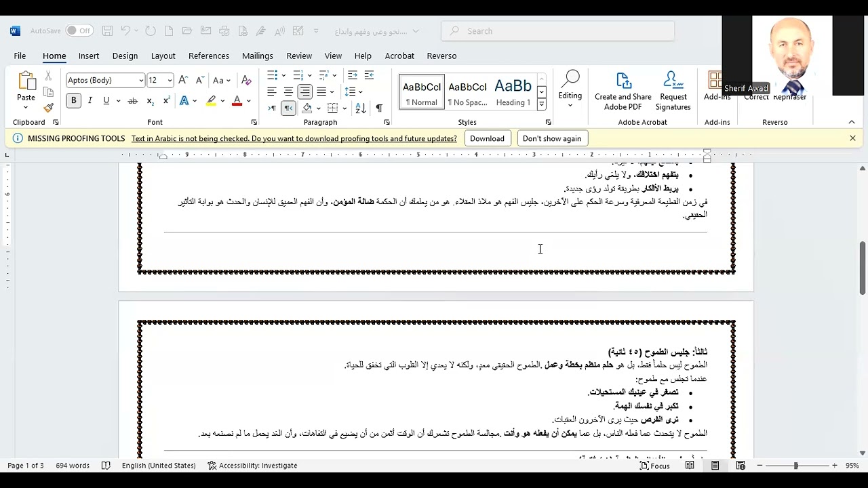Screen dimensions: 868x488
Task: Click the Open folder icon
Action: point(187,30)
